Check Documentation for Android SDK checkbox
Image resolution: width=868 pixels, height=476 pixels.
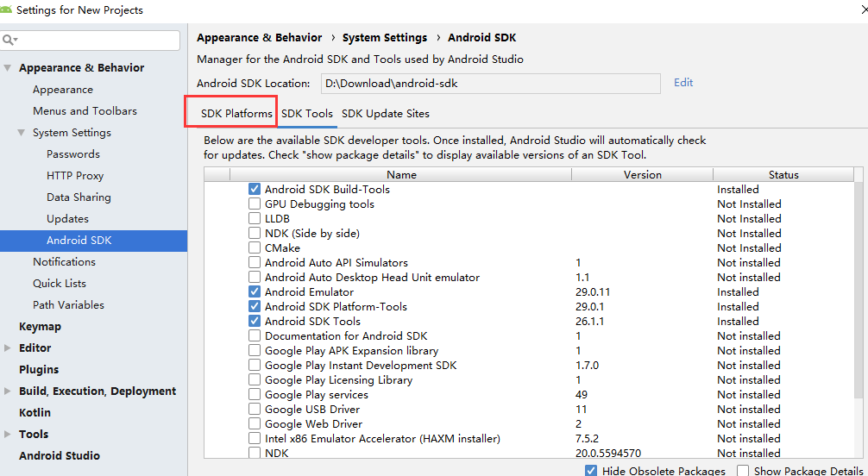(255, 336)
